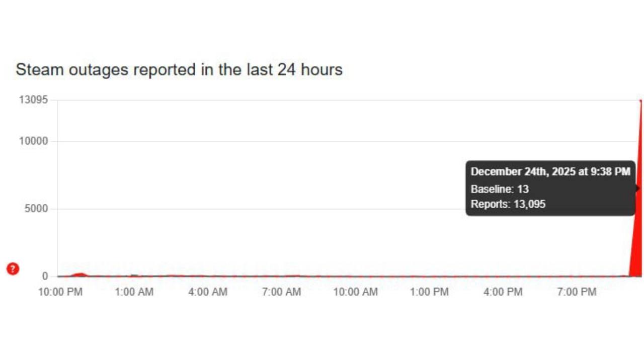Click the chart title about Steam outages

pos(179,69)
